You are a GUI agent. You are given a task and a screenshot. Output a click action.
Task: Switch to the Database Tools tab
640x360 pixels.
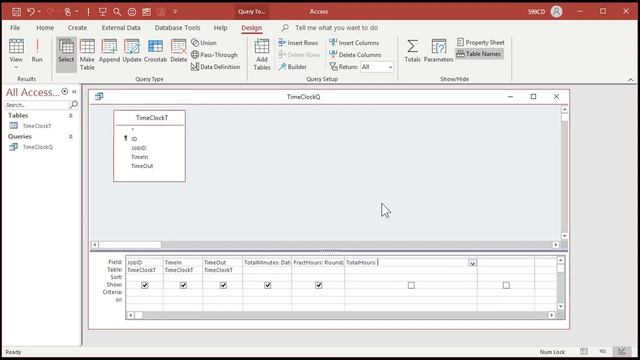[177, 28]
